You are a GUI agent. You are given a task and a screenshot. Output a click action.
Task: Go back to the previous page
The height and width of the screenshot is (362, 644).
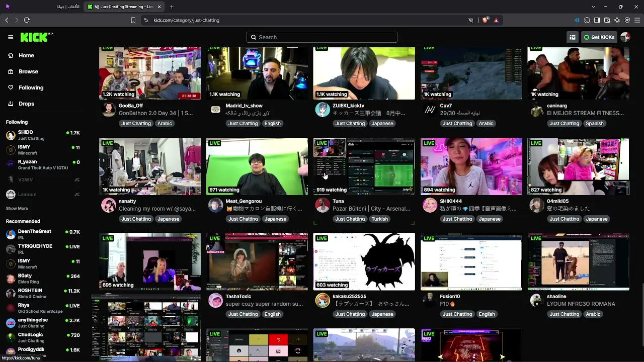tap(7, 20)
